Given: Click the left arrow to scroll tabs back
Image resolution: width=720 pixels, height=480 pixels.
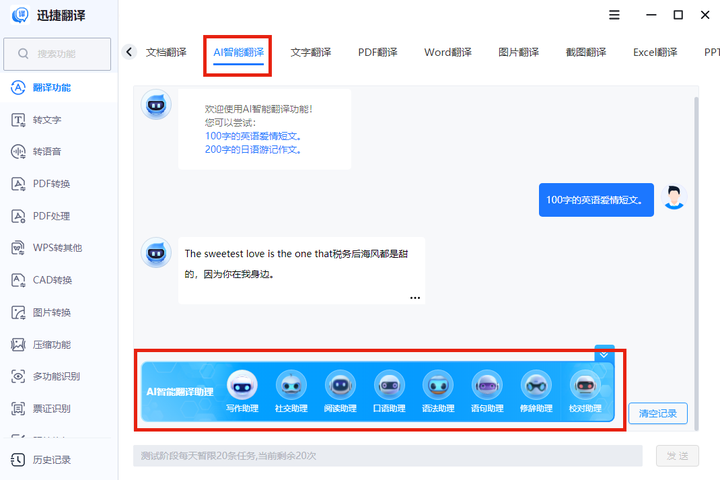Looking at the screenshot, I should 129,52.
